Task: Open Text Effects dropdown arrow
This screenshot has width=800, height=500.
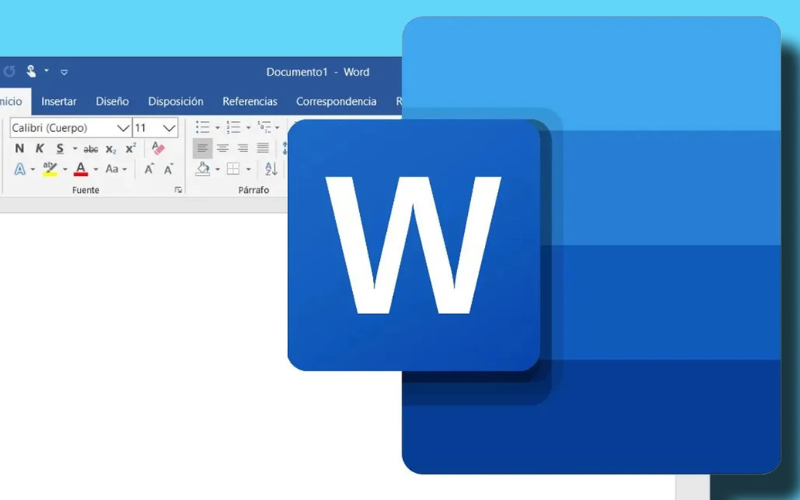Action: 33,169
